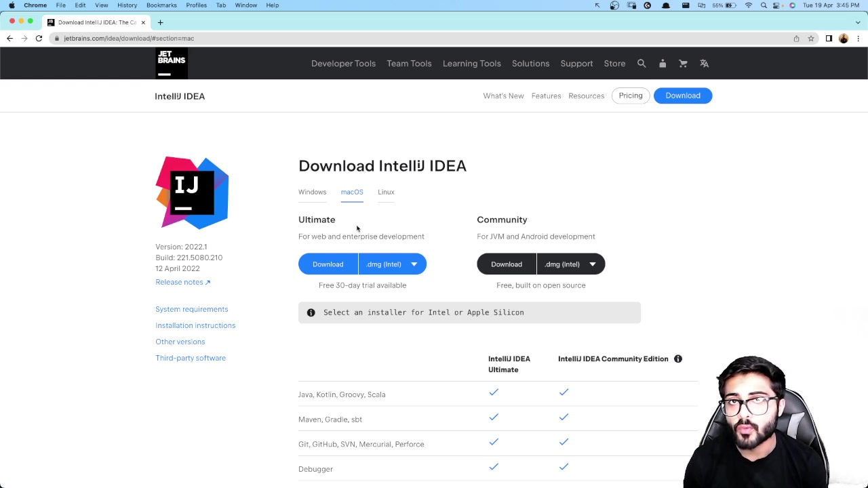The height and width of the screenshot is (488, 868).
Task: Open Chrome menu in macOS menu bar
Action: tap(35, 5)
